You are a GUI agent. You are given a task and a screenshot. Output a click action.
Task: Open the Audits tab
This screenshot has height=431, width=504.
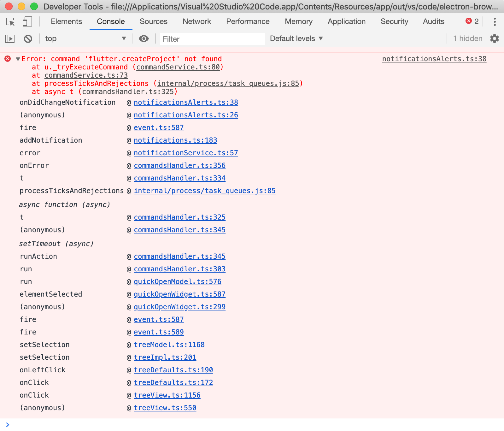434,21
